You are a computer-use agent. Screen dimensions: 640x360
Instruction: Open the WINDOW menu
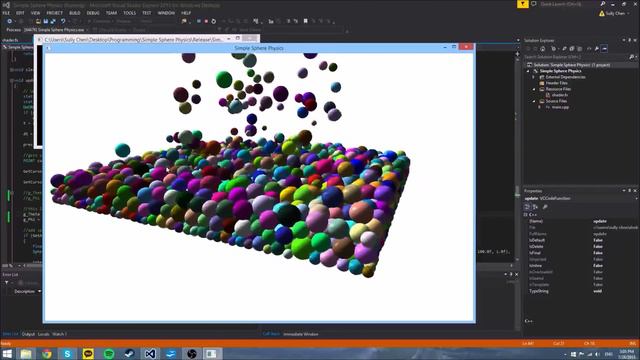pos(166,13)
